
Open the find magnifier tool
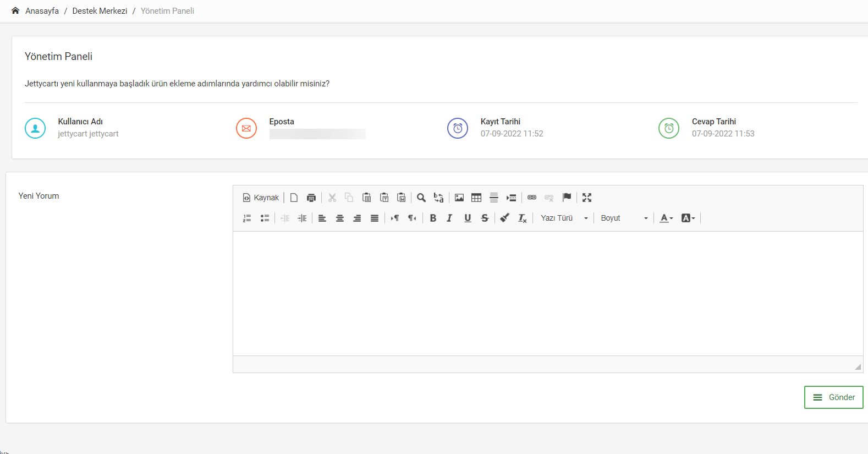[421, 198]
